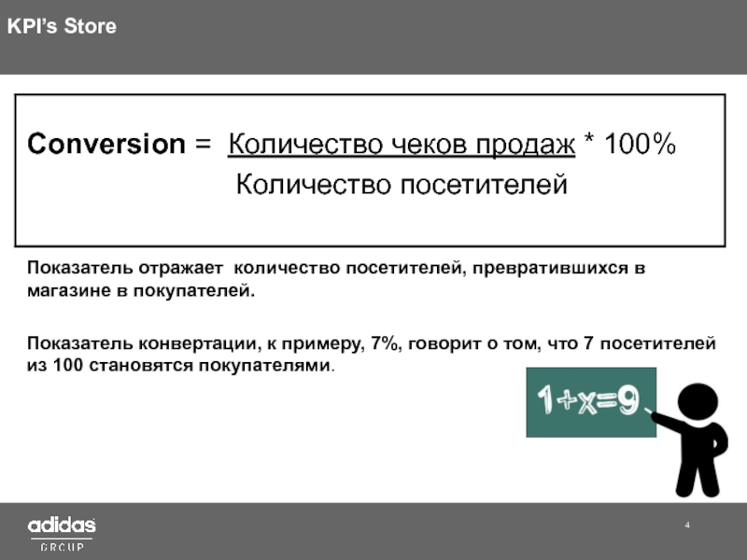The width and height of the screenshot is (747, 560).
Task: Click the "Количество посетителей" denominator text
Action: (401, 185)
